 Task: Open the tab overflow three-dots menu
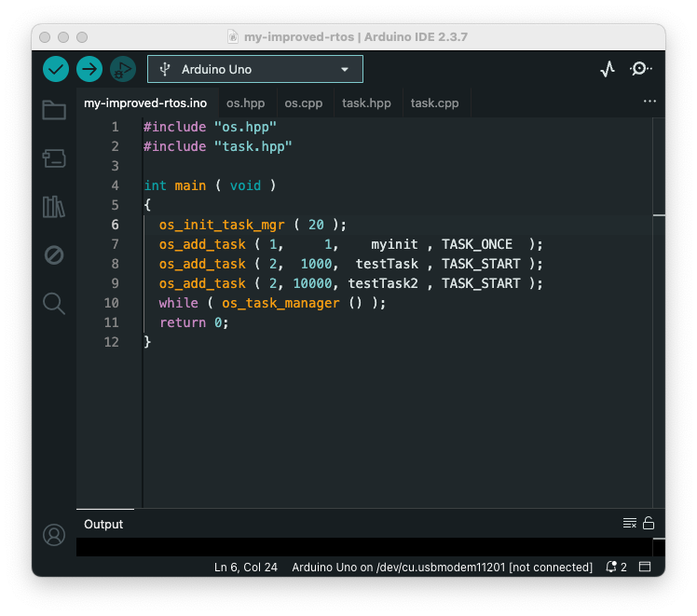point(649,102)
